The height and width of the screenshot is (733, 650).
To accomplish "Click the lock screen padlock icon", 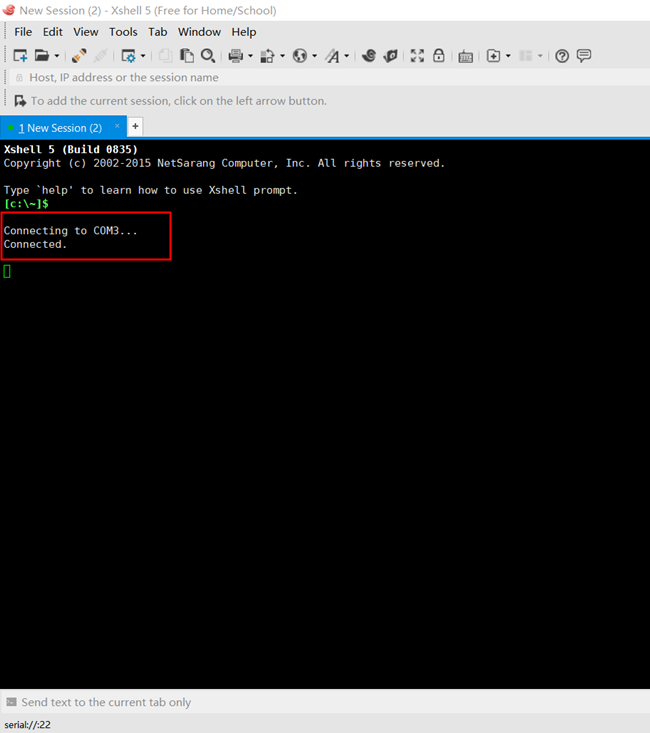I will (x=438, y=56).
